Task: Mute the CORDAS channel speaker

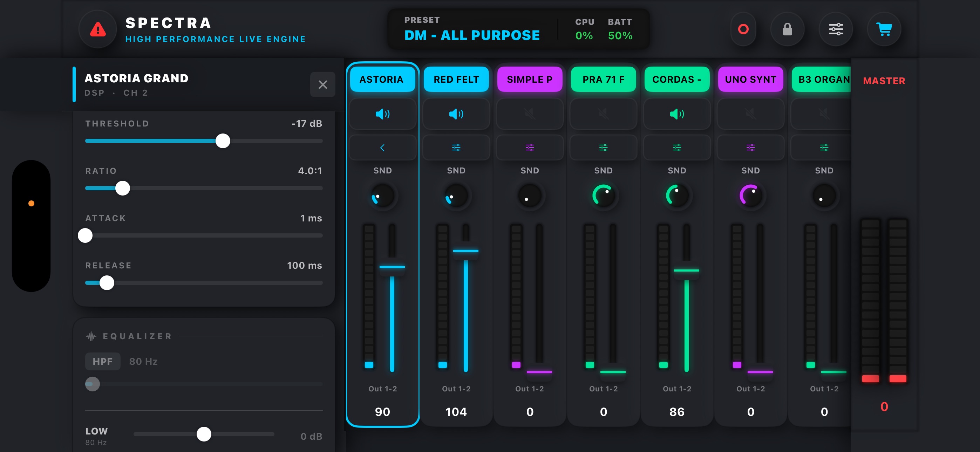Action: click(x=677, y=114)
